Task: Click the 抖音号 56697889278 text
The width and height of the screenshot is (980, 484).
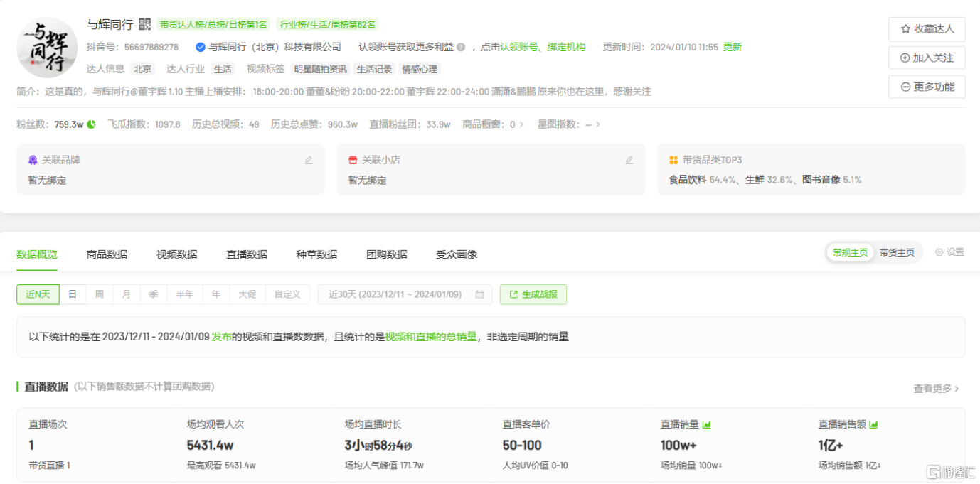Action: 132,47
